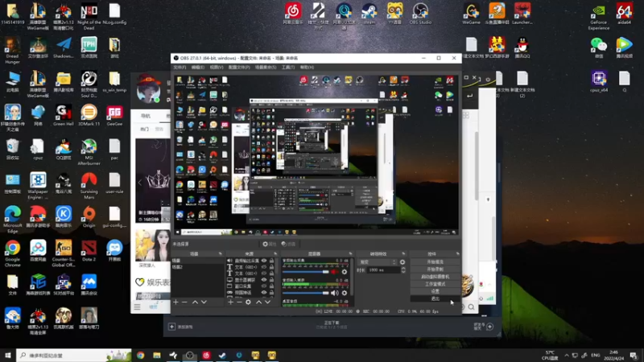Open Dota 2 desktop icon
The height and width of the screenshot is (362, 644).
pyautogui.click(x=89, y=251)
